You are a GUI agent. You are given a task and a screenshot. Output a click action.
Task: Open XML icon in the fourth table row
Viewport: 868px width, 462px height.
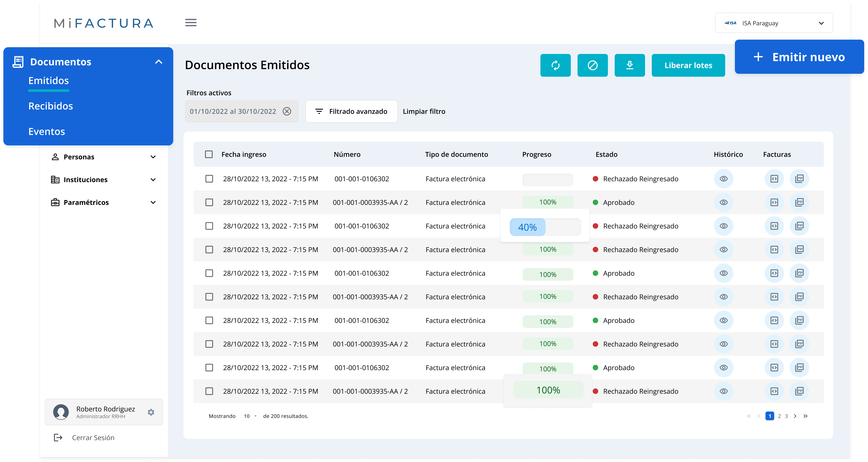(x=774, y=250)
